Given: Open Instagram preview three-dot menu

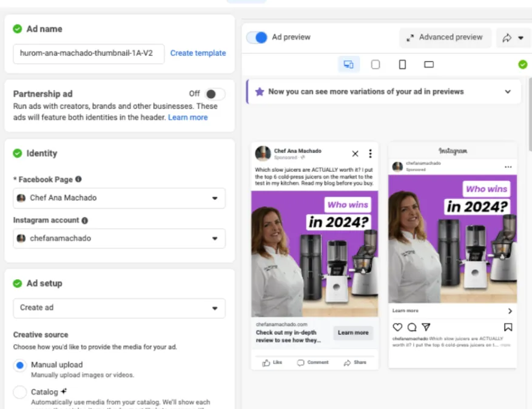Looking at the screenshot, I should tap(508, 167).
